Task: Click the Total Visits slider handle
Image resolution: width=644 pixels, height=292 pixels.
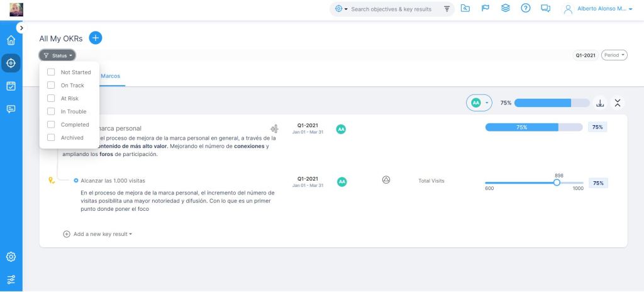Action: coord(557,182)
